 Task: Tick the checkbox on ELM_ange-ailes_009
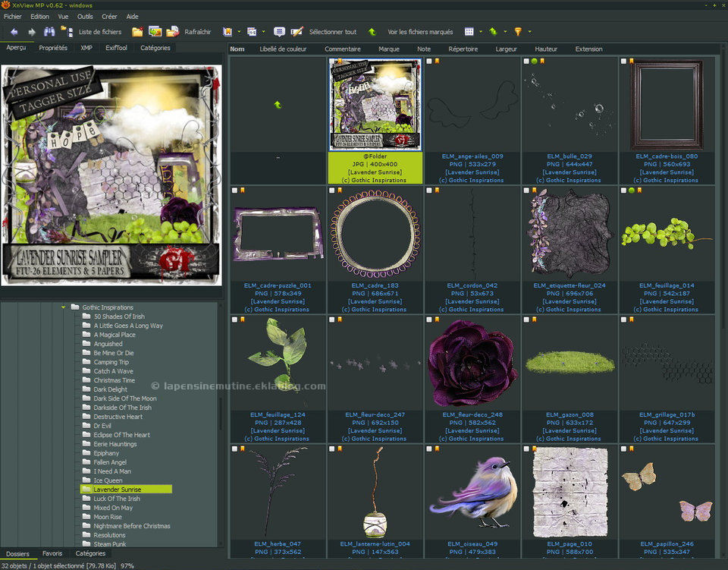(x=429, y=61)
